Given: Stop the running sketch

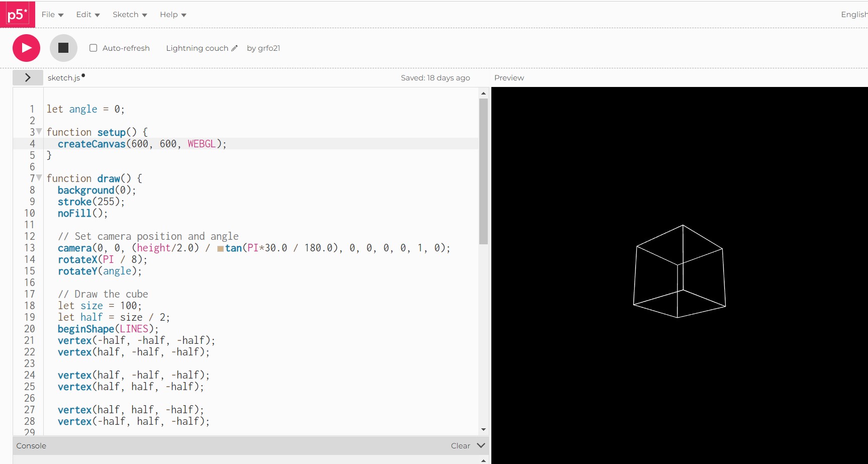Looking at the screenshot, I should pos(63,48).
